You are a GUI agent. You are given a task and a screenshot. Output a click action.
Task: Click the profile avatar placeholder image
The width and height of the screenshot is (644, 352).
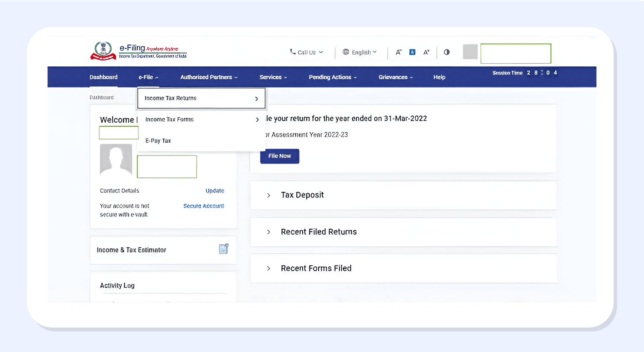(x=116, y=160)
